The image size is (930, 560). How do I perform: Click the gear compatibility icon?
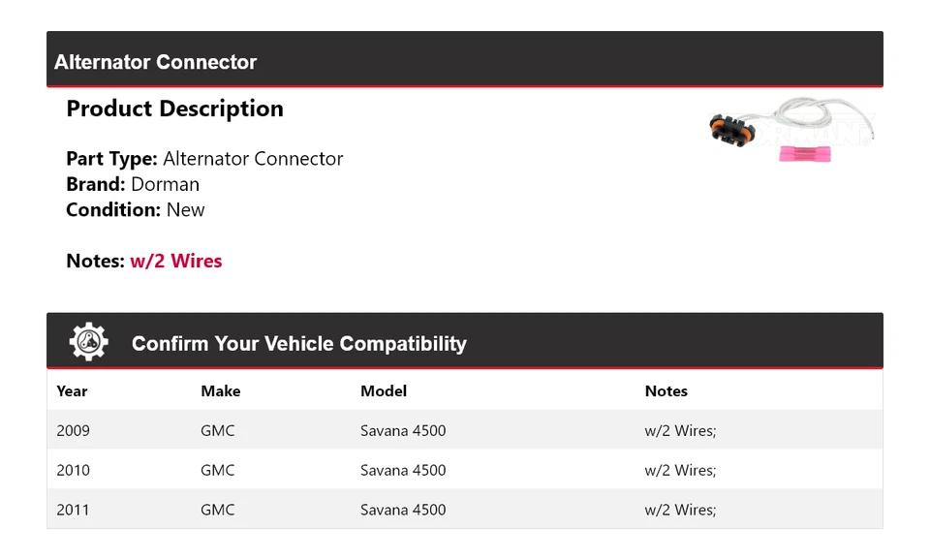pyautogui.click(x=89, y=342)
